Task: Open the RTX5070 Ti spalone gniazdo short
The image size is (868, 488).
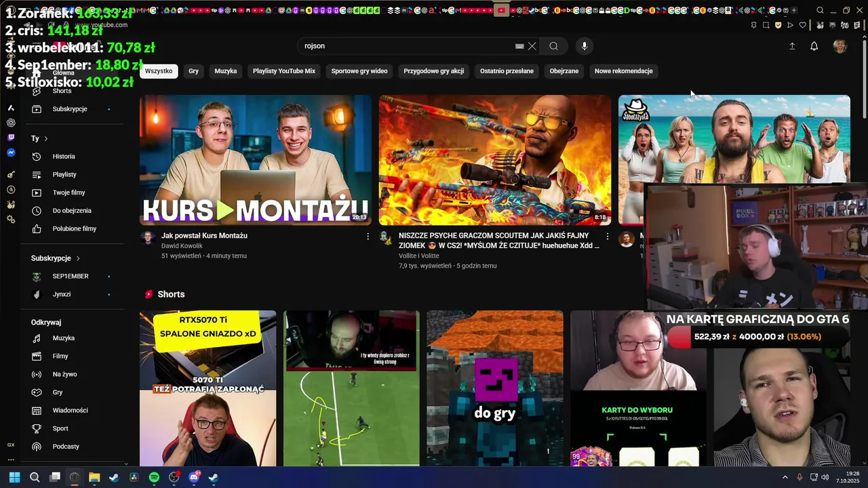Action: tap(208, 388)
